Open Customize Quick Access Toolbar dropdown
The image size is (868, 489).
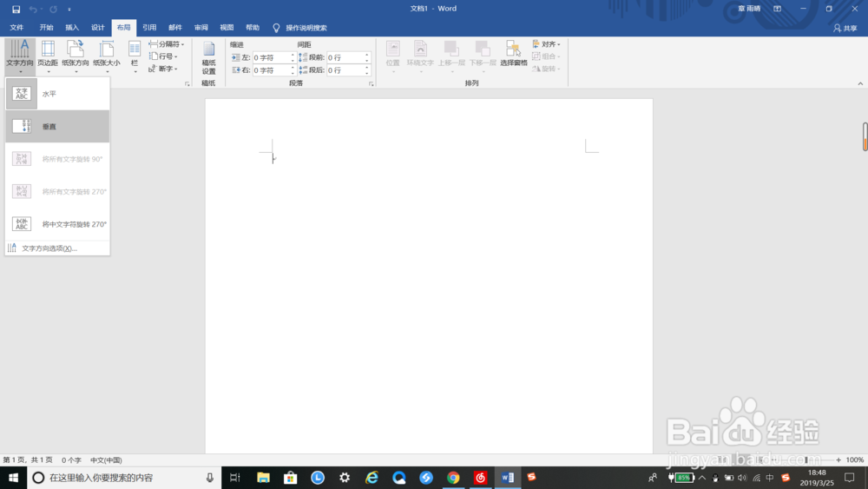(69, 10)
